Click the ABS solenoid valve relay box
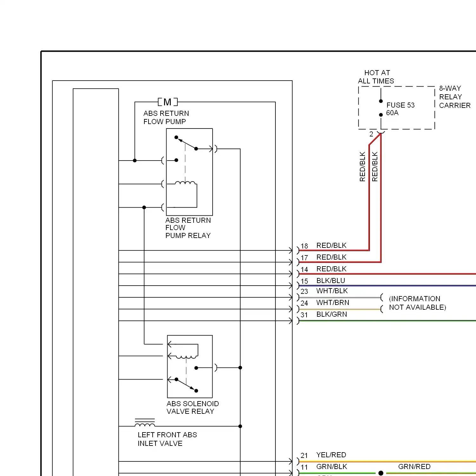This screenshot has height=476, width=476. [x=190, y=367]
